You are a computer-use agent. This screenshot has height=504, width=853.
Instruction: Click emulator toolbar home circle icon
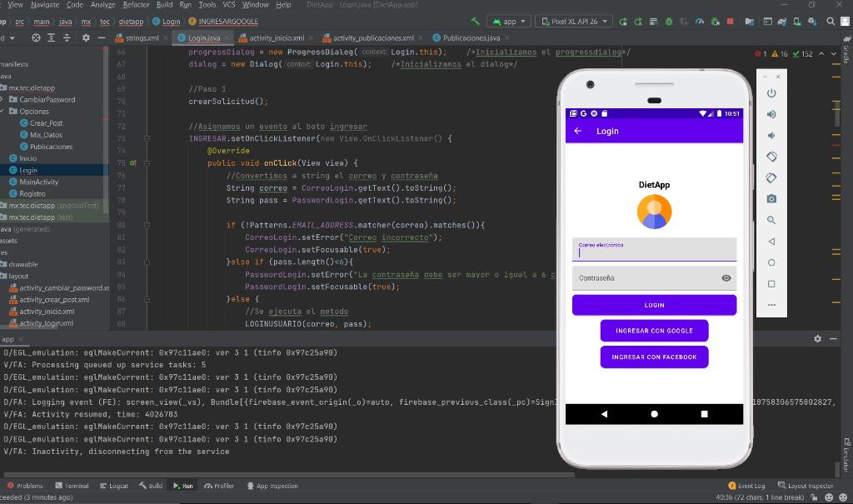point(771,263)
